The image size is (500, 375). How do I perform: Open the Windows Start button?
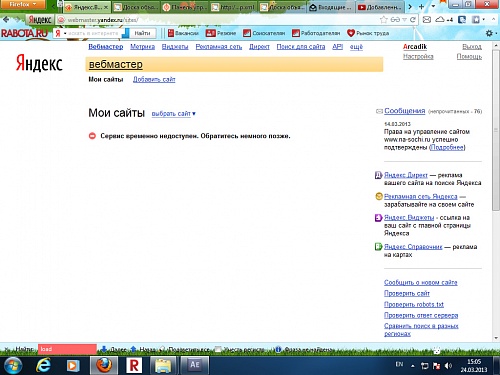(13, 366)
